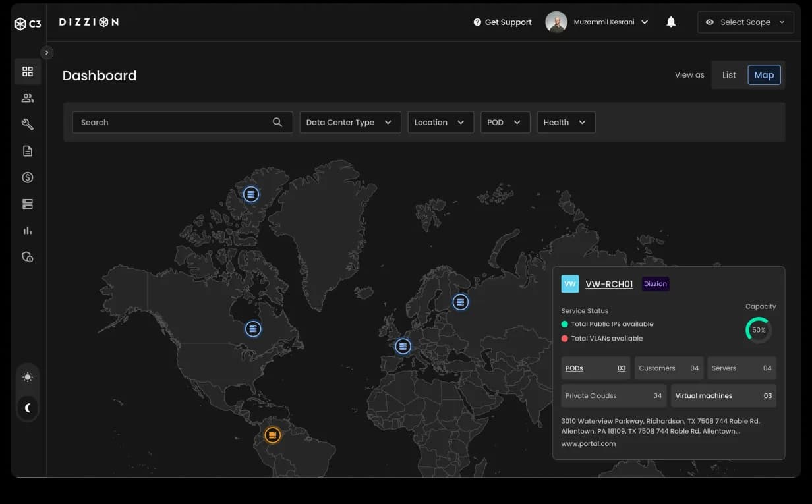
Task: Click the C3 cube logo
Action: [x=27, y=24]
